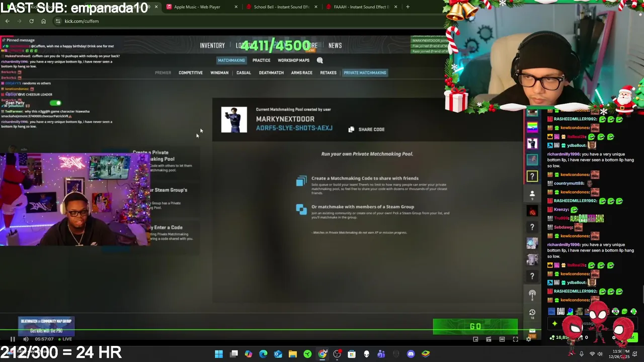Pause the Kick stream playback

pos(13,339)
